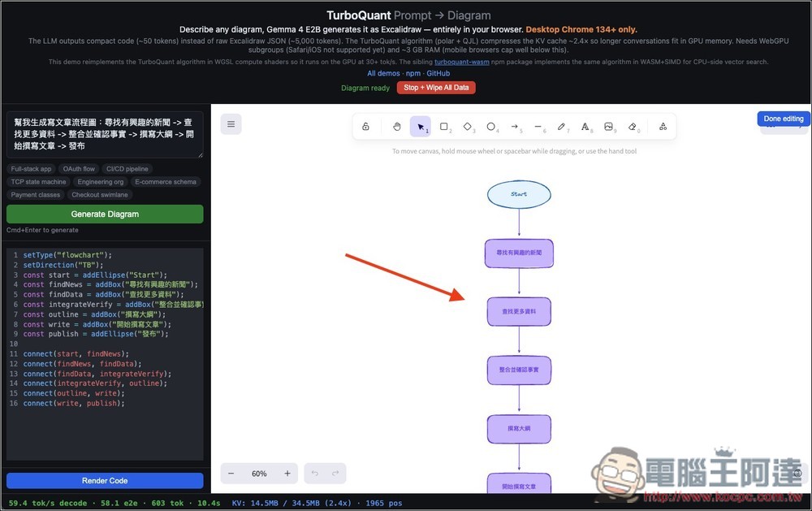Redo the canvas action
Screen dimensions: 812x511
pos(335,473)
